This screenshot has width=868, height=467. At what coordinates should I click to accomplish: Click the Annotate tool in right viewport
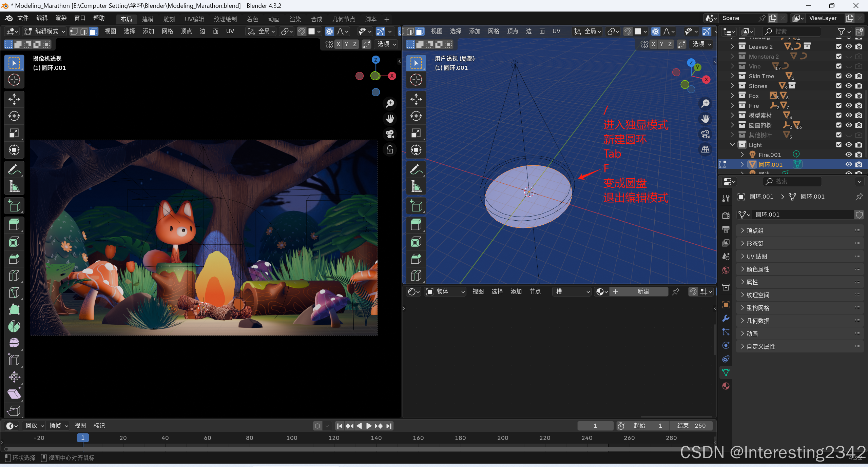pyautogui.click(x=416, y=169)
